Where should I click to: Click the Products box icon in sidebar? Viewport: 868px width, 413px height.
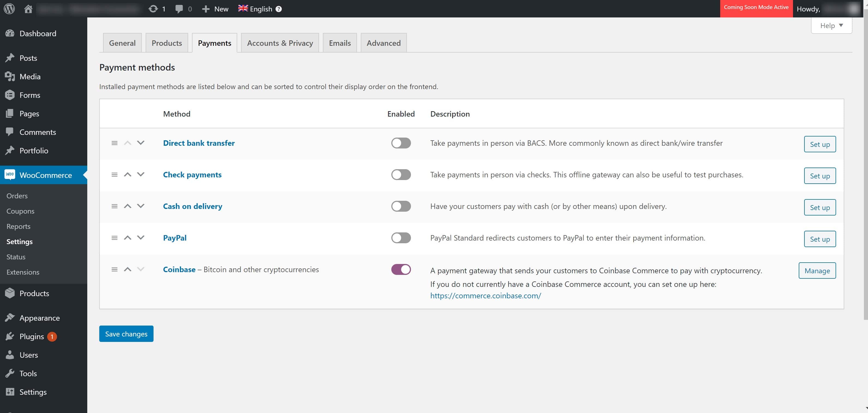point(10,293)
